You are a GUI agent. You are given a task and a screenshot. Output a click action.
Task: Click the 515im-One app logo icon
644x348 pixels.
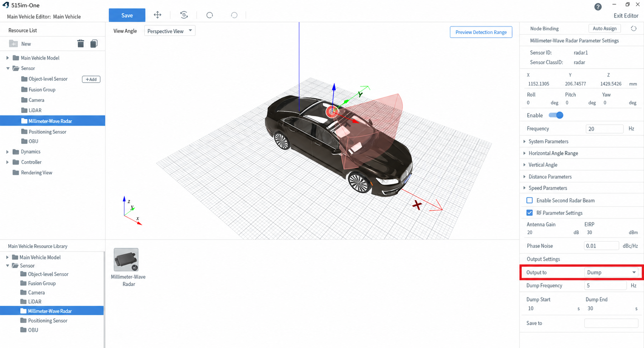(x=5, y=5)
